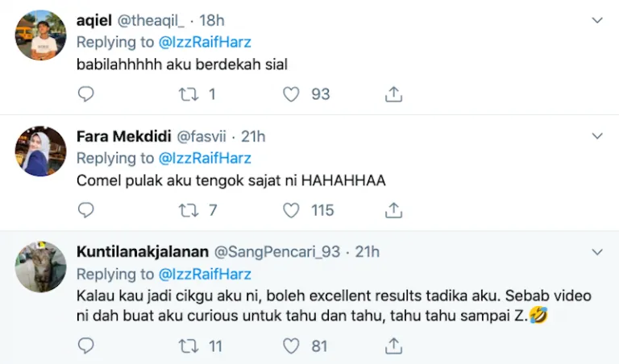
Task: Share Fara Mekdidi's tweet
Action: 393,210
